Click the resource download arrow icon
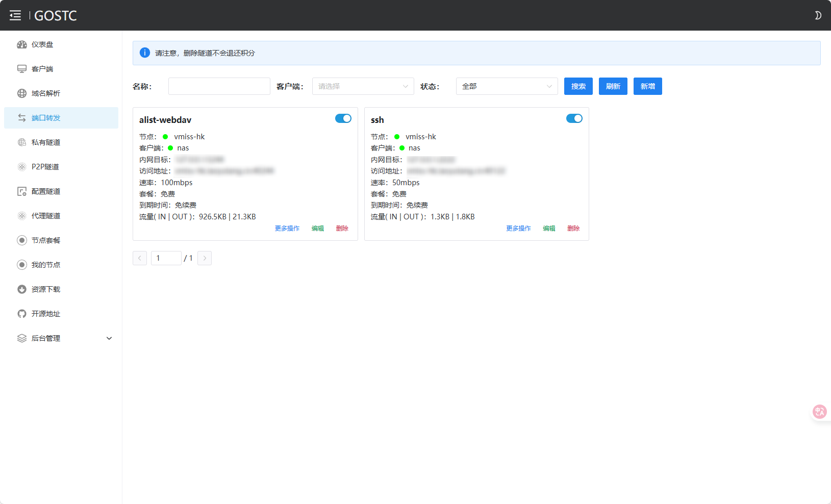831x504 pixels. pyautogui.click(x=22, y=289)
